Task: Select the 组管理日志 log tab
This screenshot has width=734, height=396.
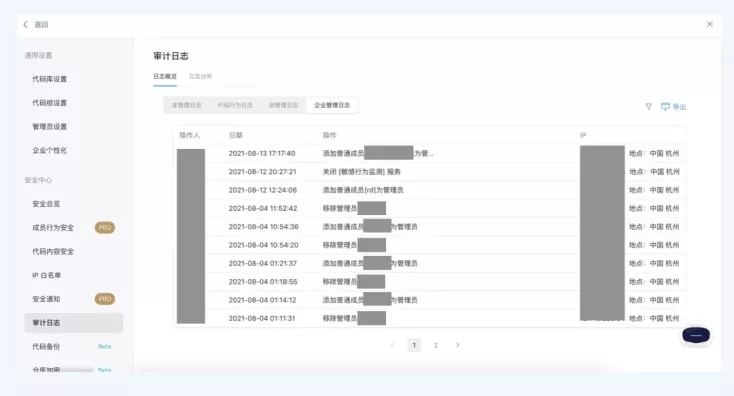Action: pyautogui.click(x=283, y=105)
